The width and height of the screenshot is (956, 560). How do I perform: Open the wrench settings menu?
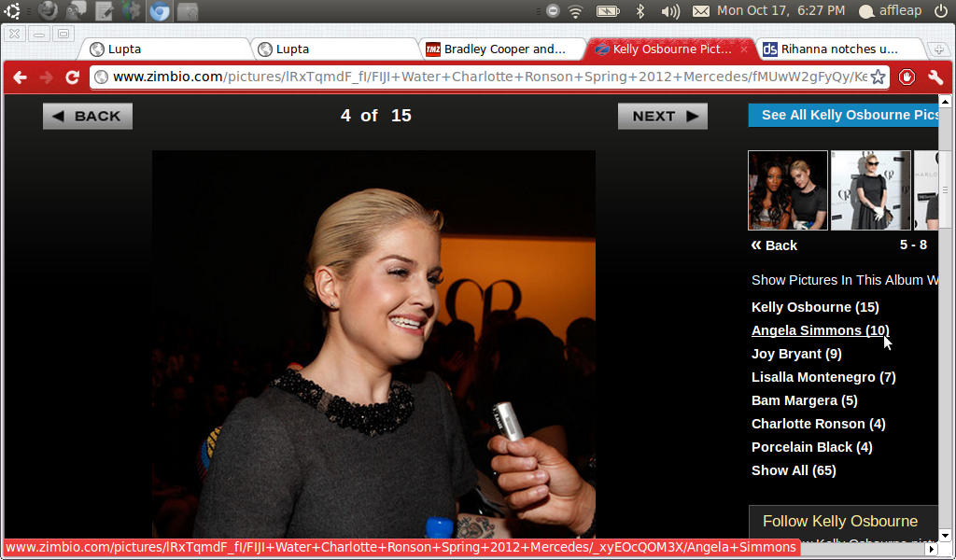[935, 77]
